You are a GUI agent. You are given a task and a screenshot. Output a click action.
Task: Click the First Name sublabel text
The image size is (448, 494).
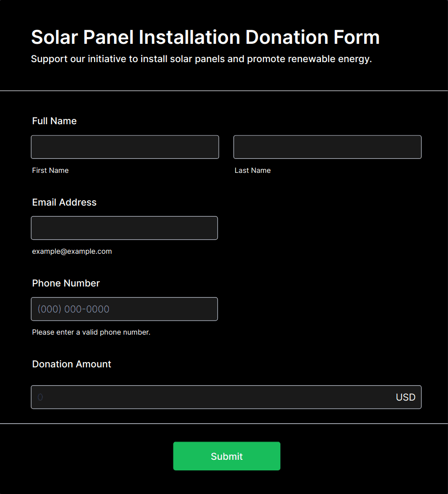point(51,170)
